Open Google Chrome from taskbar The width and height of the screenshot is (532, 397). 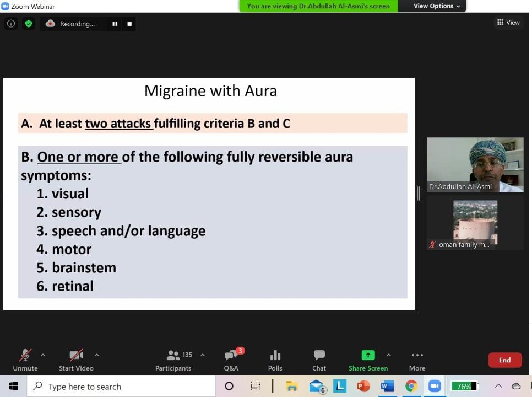coord(411,386)
